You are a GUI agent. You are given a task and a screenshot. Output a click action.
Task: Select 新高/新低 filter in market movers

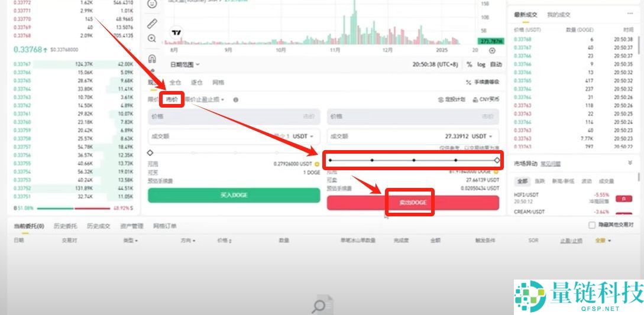click(563, 181)
